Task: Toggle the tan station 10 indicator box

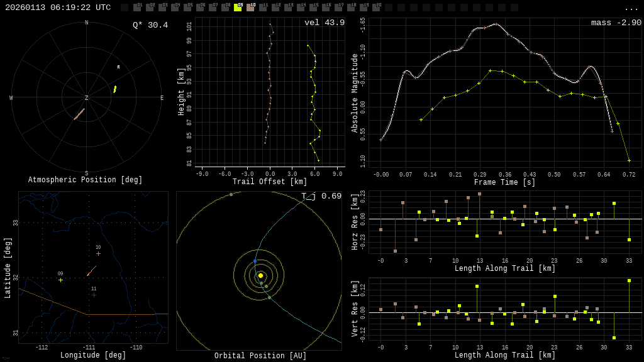Action: click(x=250, y=8)
